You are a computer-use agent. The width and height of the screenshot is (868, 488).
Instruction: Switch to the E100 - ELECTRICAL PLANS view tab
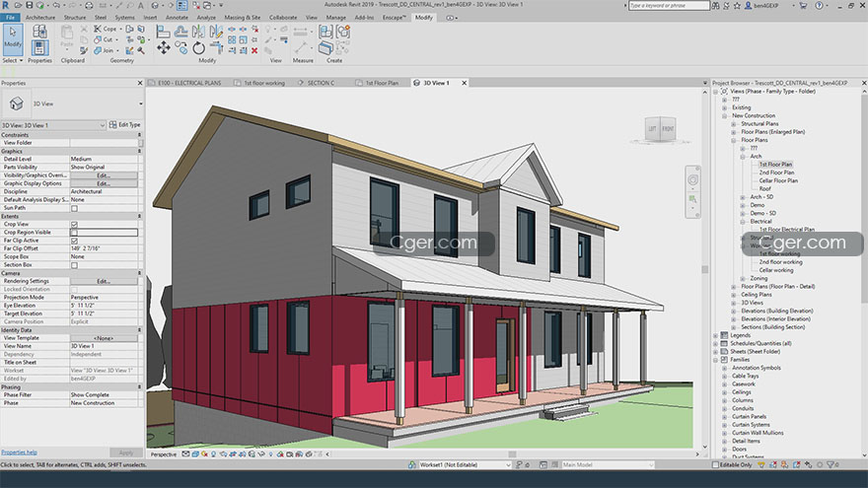tap(185, 83)
